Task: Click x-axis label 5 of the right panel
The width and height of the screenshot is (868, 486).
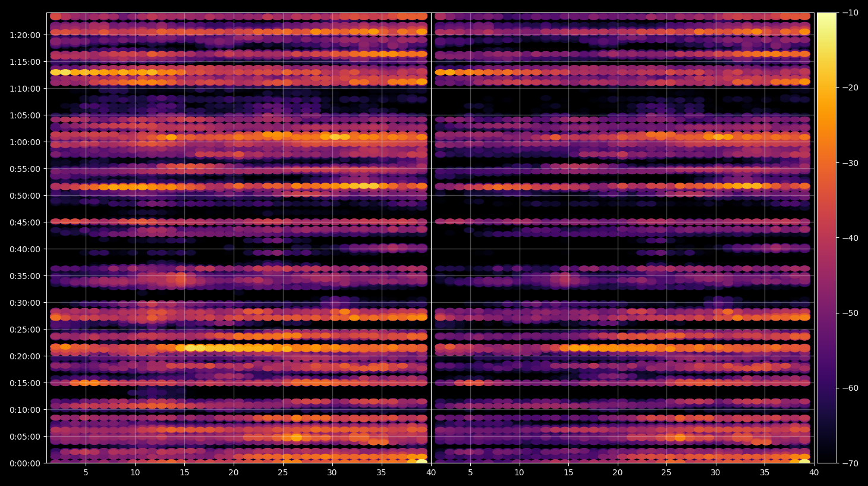Action: coord(470,473)
